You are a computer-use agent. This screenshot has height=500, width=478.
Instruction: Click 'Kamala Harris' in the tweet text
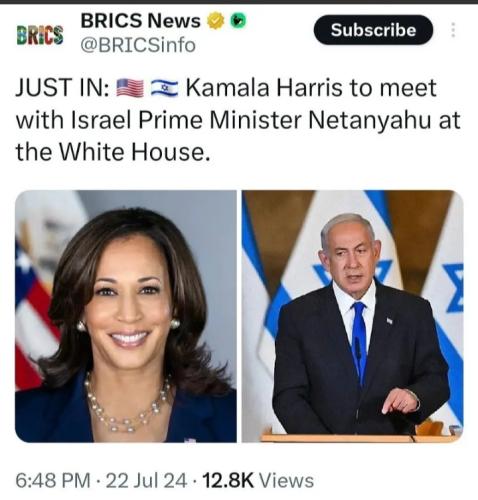(x=264, y=88)
